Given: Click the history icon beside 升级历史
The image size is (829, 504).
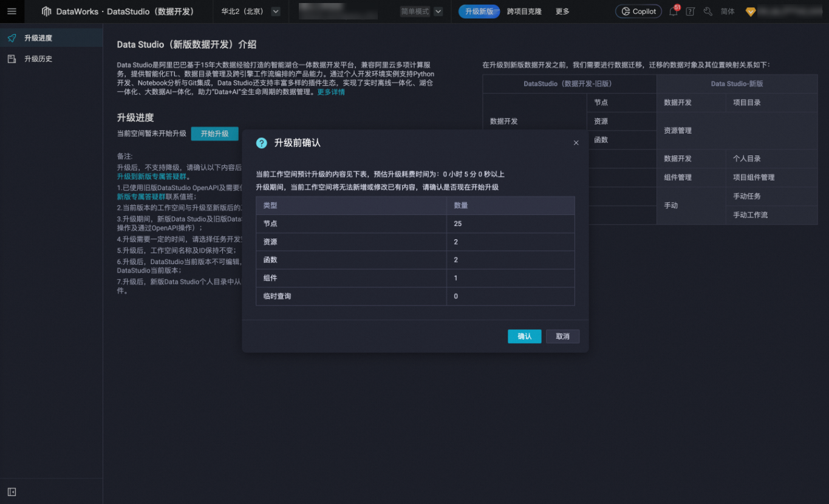Looking at the screenshot, I should click(12, 59).
